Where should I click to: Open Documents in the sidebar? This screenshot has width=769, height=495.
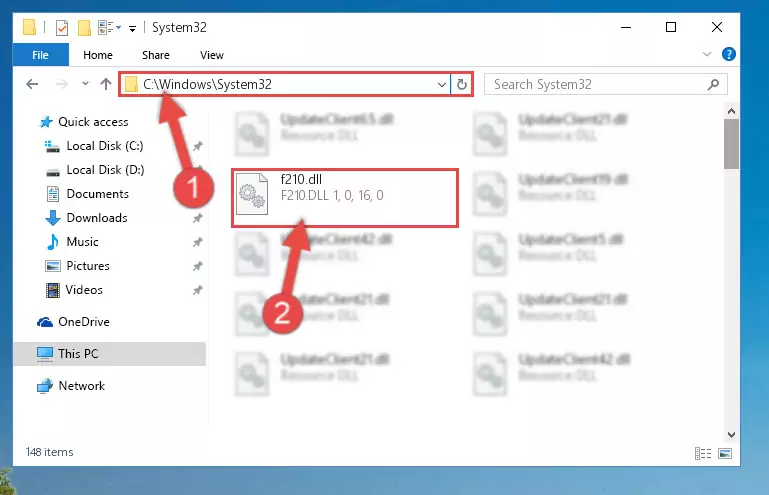pyautogui.click(x=98, y=194)
